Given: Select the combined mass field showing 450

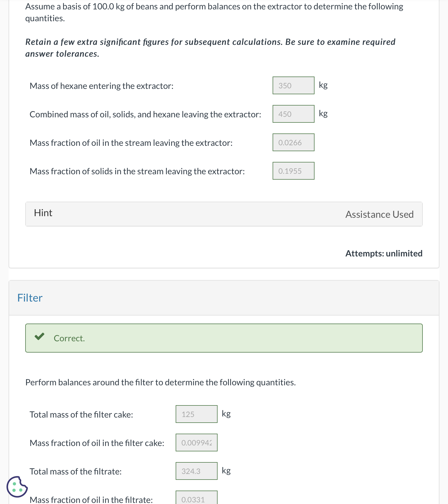Looking at the screenshot, I should coord(293,114).
